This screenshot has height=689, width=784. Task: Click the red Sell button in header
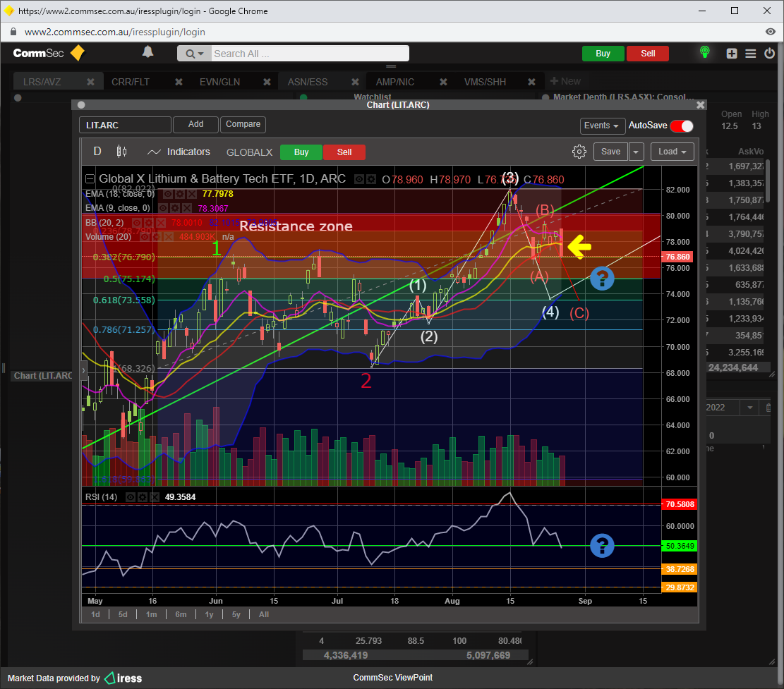[x=648, y=54]
